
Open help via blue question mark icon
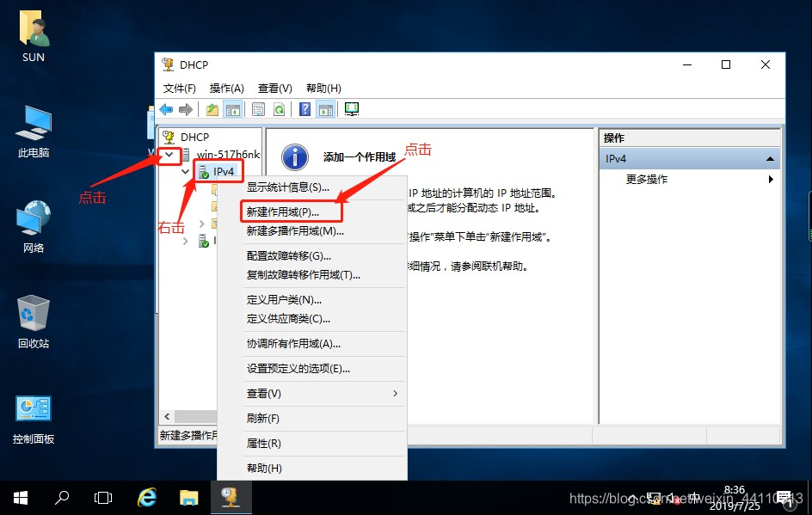click(305, 109)
